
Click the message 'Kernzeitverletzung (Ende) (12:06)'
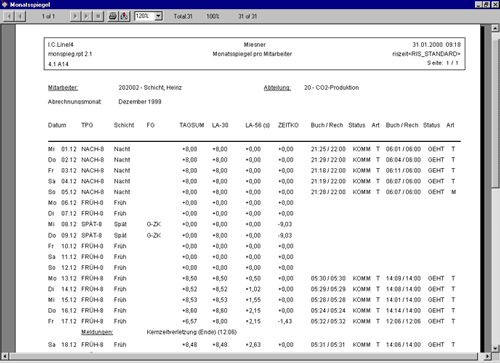click(192, 332)
